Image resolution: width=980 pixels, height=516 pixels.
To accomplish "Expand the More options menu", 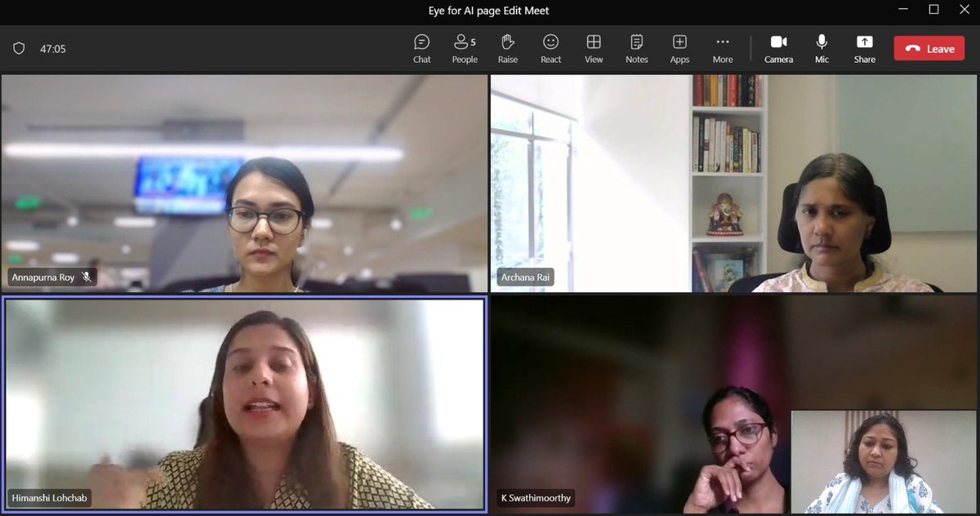I will pyautogui.click(x=723, y=48).
